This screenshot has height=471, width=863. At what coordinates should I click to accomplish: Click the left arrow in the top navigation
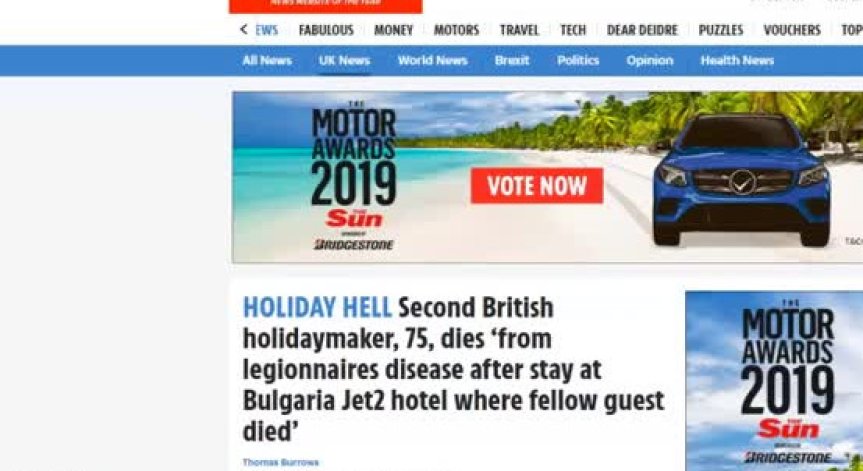244,30
